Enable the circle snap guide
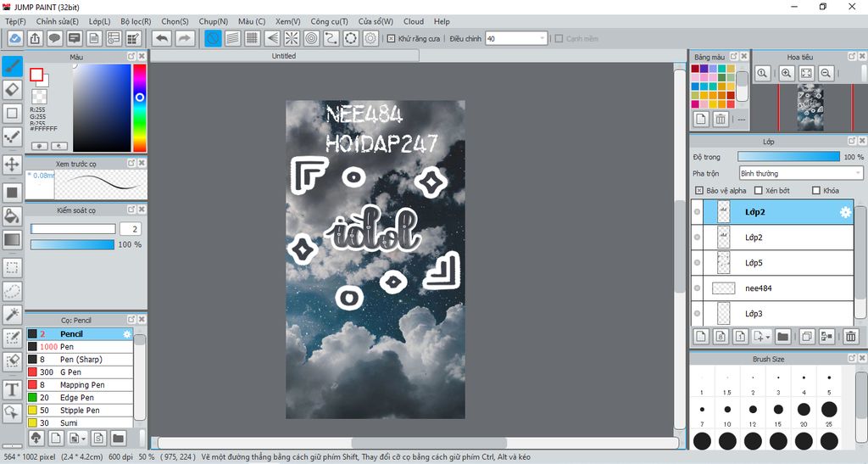The height and width of the screenshot is (464, 868). [x=312, y=38]
